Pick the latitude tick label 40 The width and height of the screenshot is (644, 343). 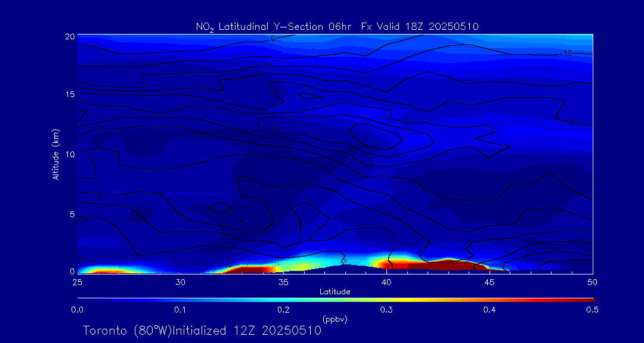click(387, 282)
